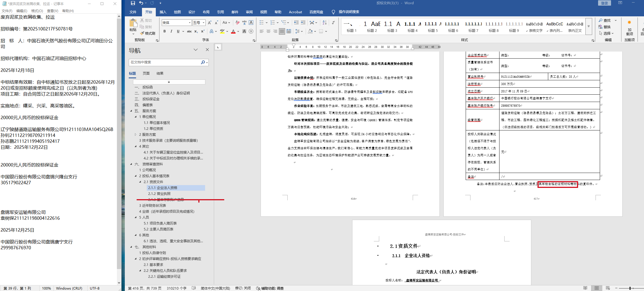Apply the Format Painter (格式刷)

[148, 33]
